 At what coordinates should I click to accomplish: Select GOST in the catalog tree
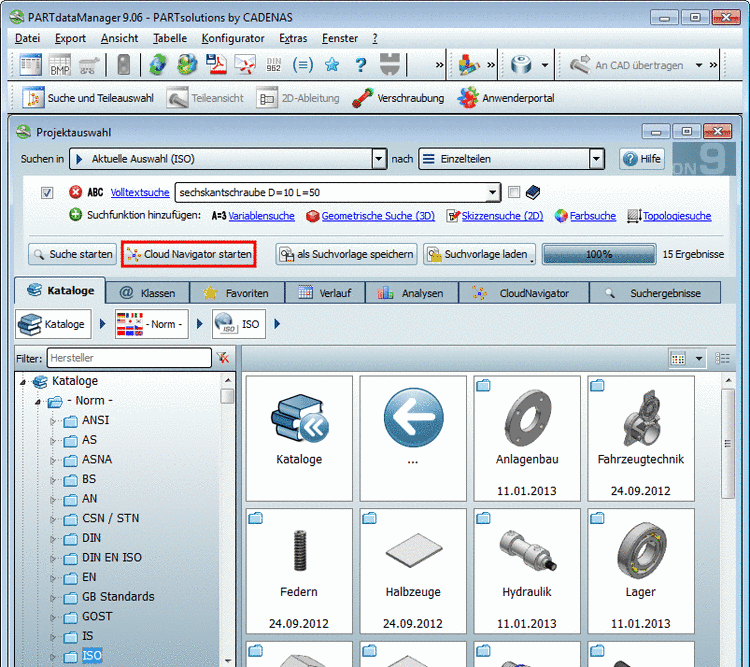97,616
